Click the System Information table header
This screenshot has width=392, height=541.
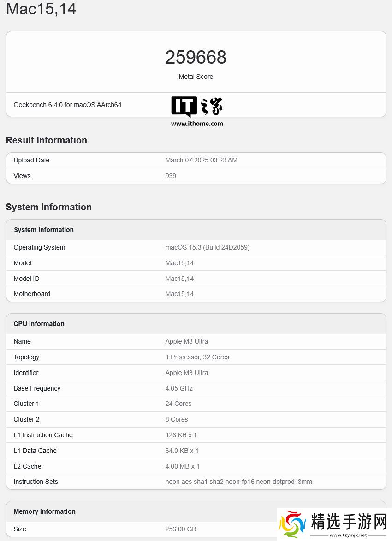click(44, 230)
